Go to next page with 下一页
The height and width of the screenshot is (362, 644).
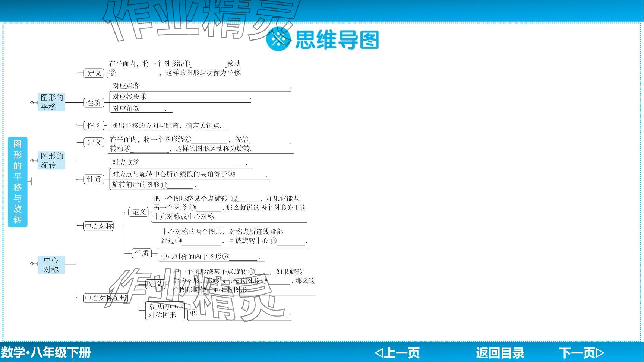point(581,352)
